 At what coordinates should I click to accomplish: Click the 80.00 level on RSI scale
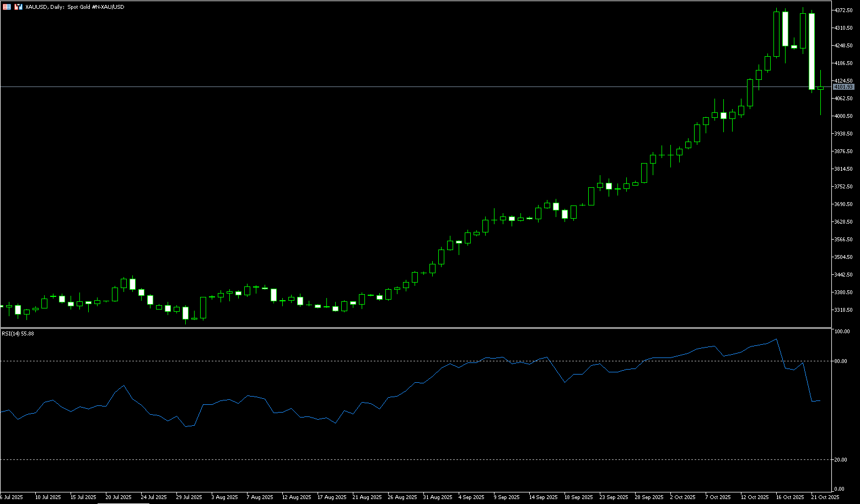click(x=841, y=361)
